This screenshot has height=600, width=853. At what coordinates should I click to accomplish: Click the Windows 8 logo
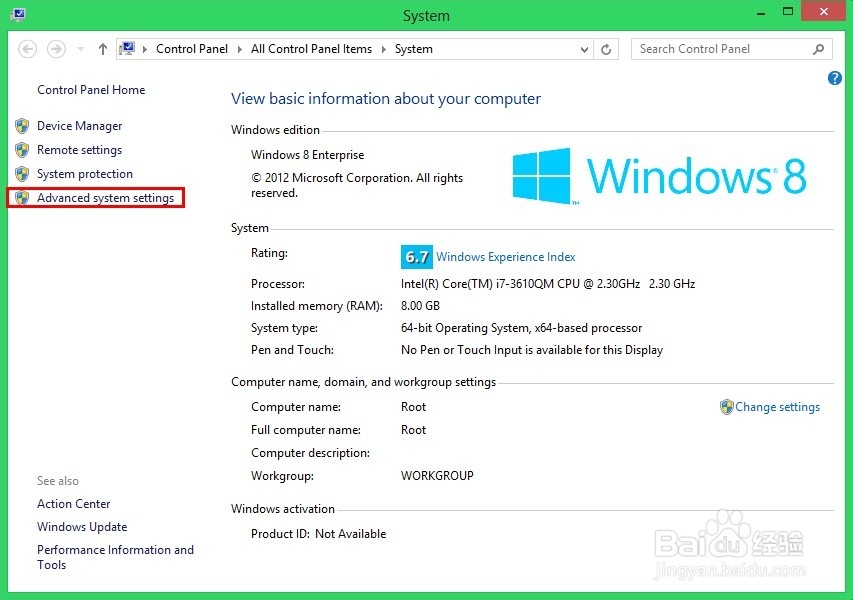coord(659,176)
